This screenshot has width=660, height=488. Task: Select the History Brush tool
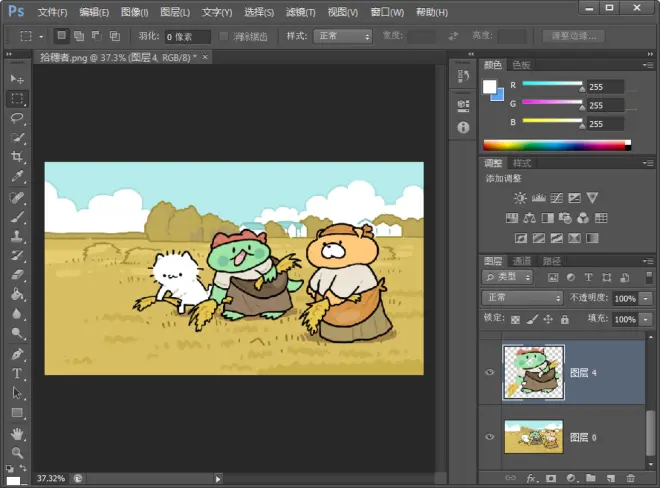click(x=17, y=255)
